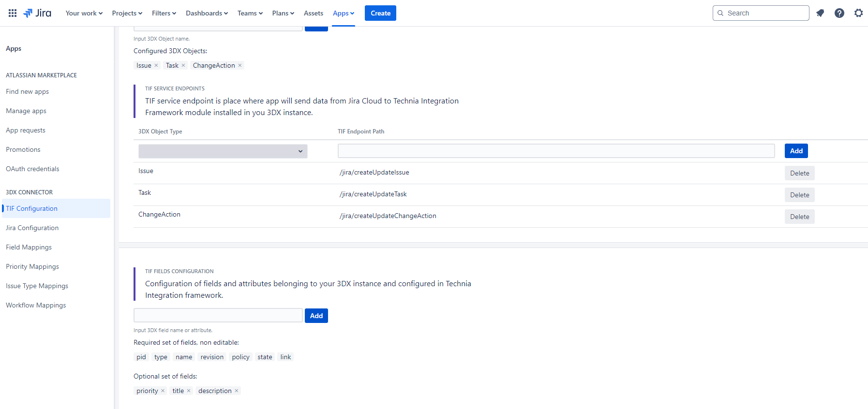Remove the description optional field tag
The height and width of the screenshot is (409, 868).
[x=237, y=391]
